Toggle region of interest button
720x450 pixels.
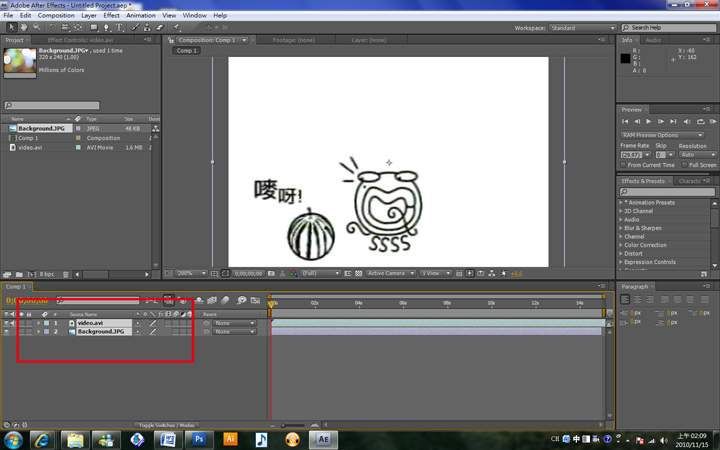pyautogui.click(x=348, y=273)
